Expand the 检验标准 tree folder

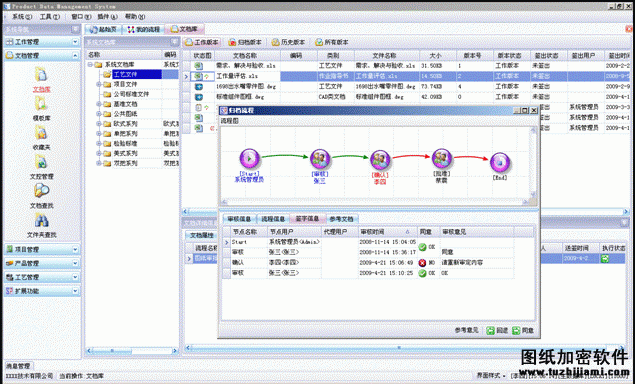(98, 143)
